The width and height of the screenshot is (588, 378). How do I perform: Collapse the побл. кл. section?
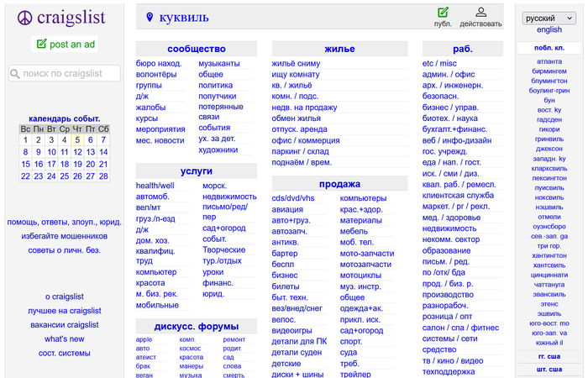549,48
